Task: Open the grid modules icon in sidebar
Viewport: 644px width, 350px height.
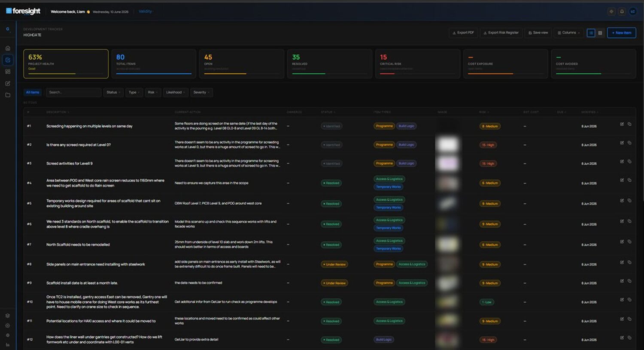Action: pyautogui.click(x=8, y=72)
